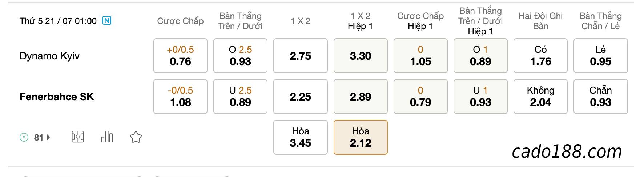Pick Over 2.5 goals at 0.93
The width and height of the screenshot is (644, 177).
240,56
